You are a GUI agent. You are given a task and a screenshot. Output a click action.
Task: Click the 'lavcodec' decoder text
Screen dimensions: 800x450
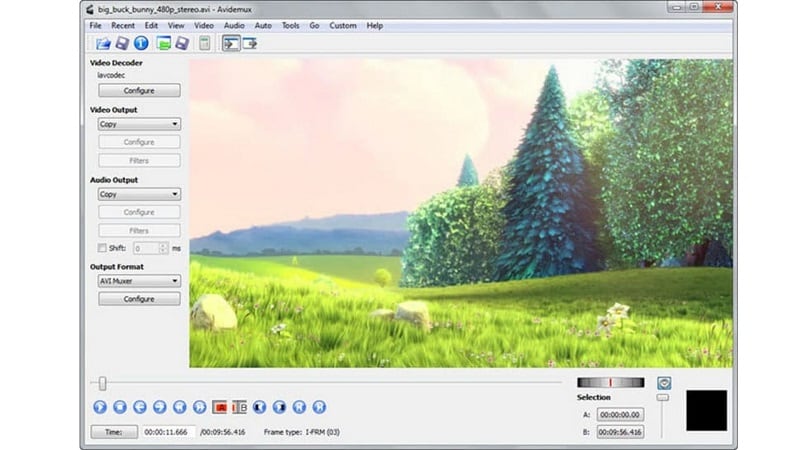pos(111,76)
